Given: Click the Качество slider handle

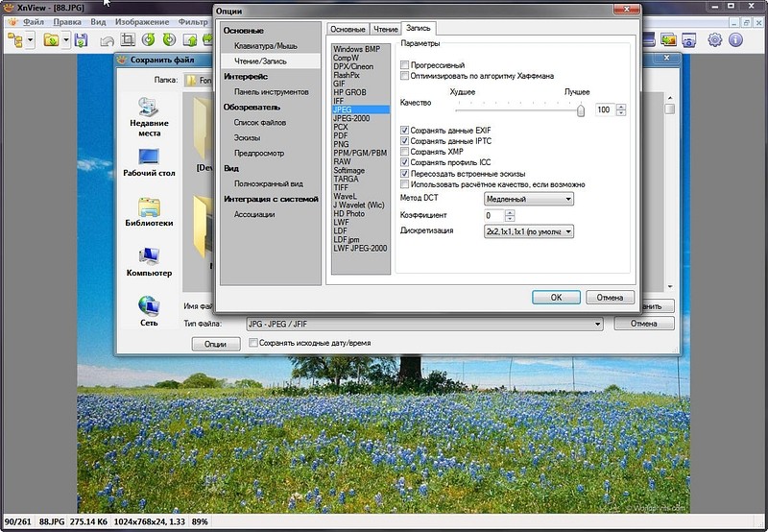Looking at the screenshot, I should [580, 109].
